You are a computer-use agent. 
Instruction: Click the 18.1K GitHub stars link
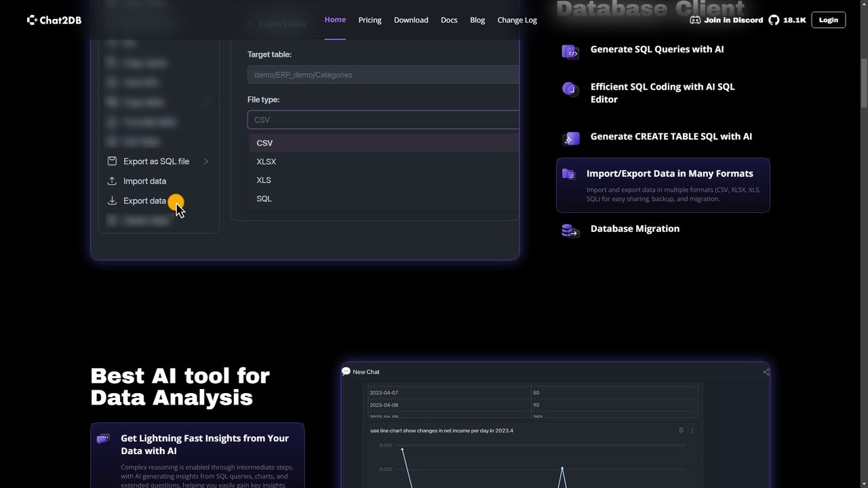click(x=794, y=20)
